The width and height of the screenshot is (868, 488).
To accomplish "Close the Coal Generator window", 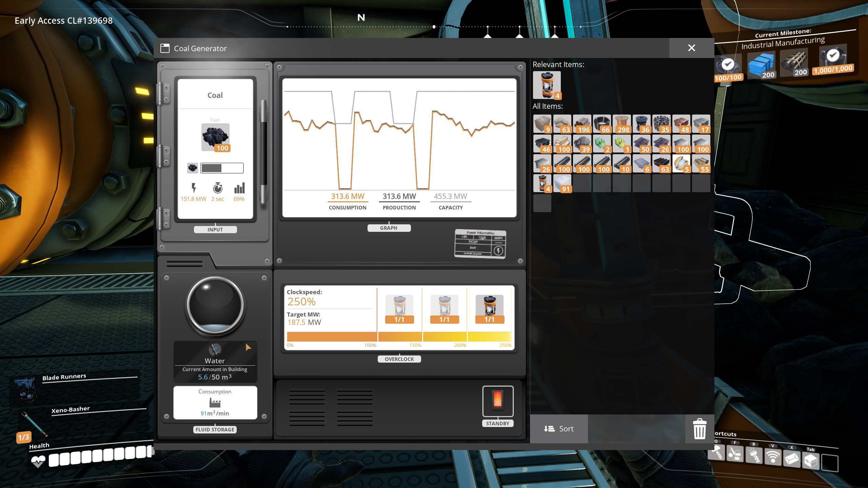I will coord(691,48).
